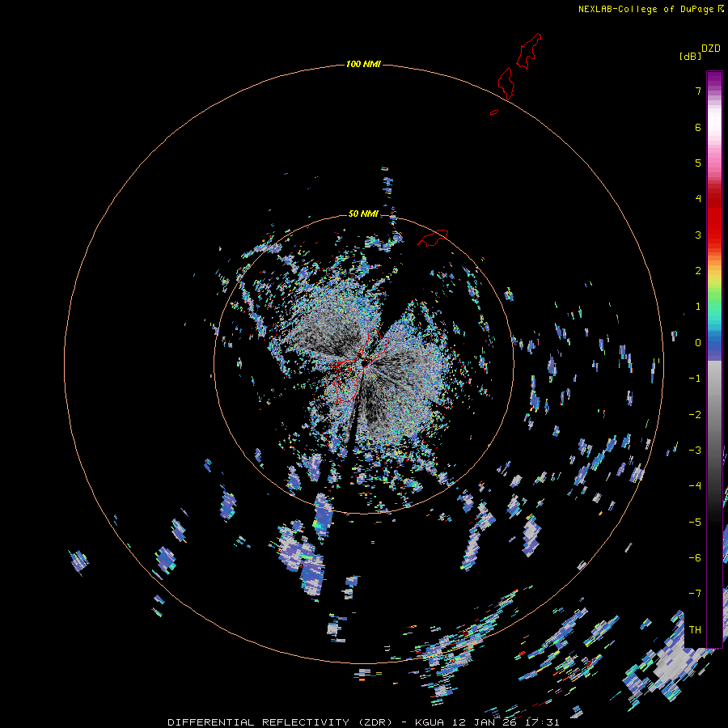Click the Differential Reflectivity KGUA title caption
This screenshot has width=728, height=728.
point(363,722)
